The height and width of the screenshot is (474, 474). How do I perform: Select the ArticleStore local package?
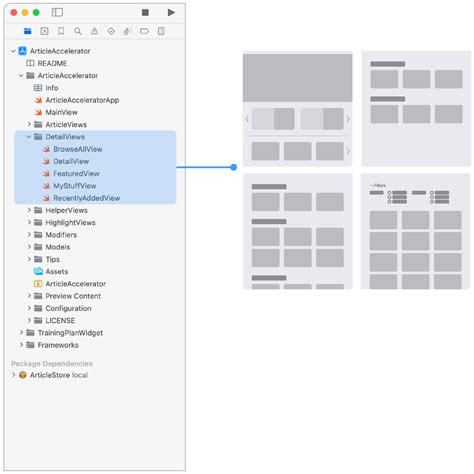(x=59, y=375)
